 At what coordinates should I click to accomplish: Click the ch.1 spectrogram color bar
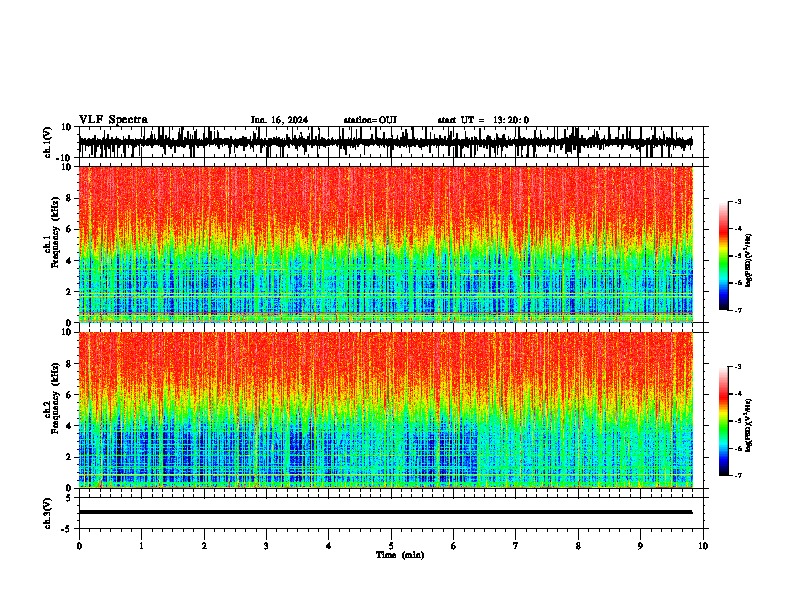(723, 256)
